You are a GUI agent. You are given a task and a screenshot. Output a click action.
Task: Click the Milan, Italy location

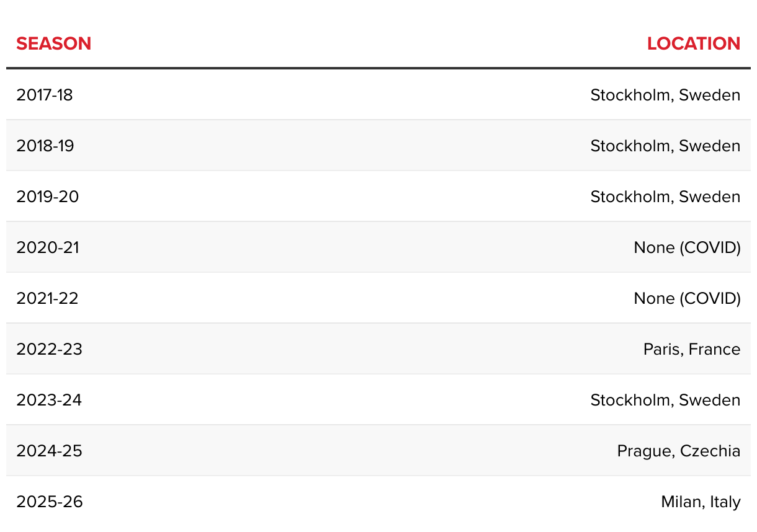[701, 502]
